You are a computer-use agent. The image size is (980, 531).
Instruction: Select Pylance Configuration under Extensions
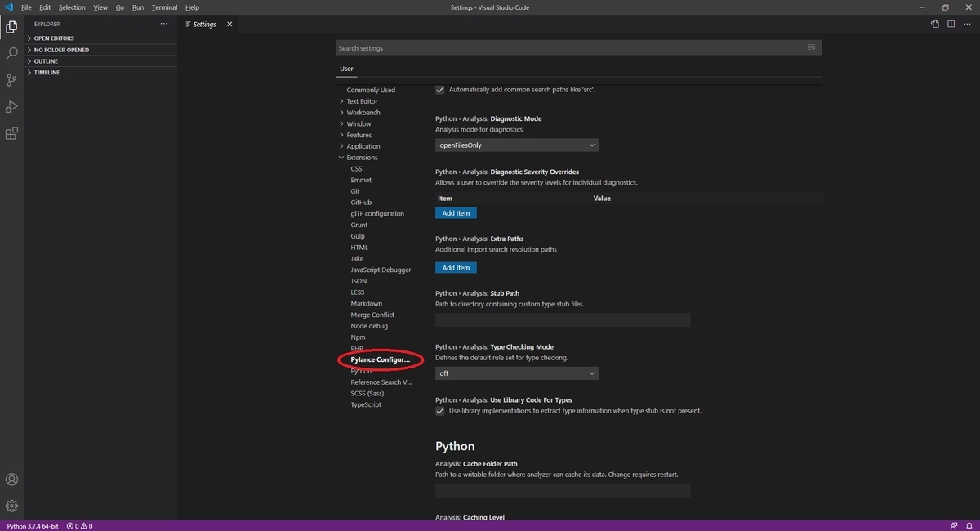pyautogui.click(x=381, y=359)
